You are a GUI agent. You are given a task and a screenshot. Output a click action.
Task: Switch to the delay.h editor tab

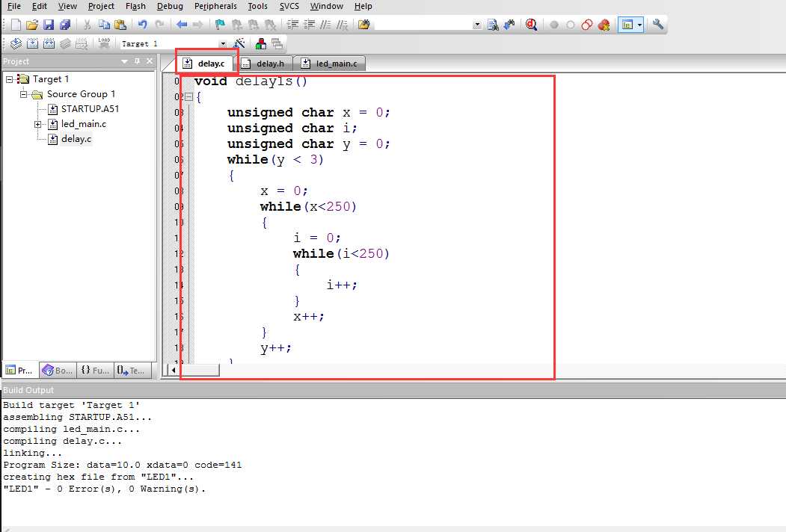264,64
